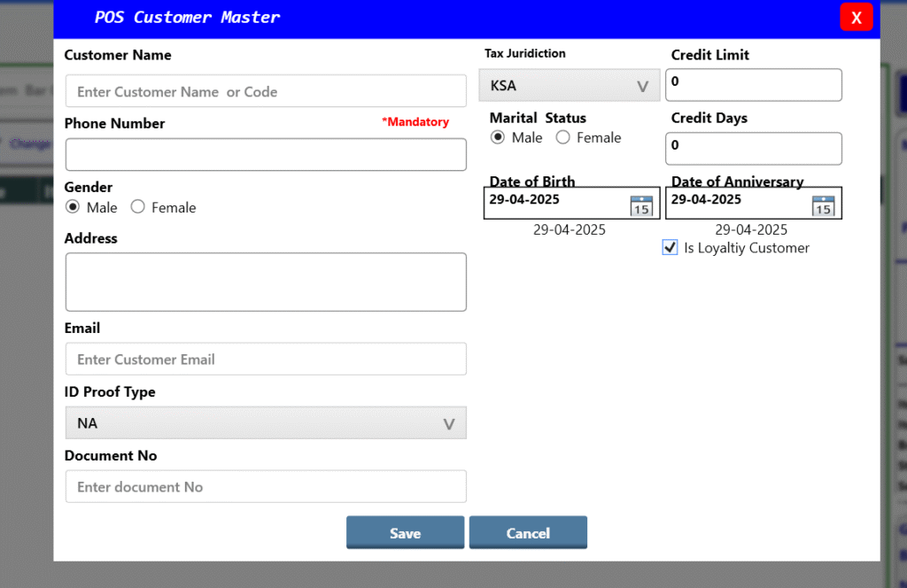Select Female under Gender
The width and height of the screenshot is (907, 588).
[137, 207]
